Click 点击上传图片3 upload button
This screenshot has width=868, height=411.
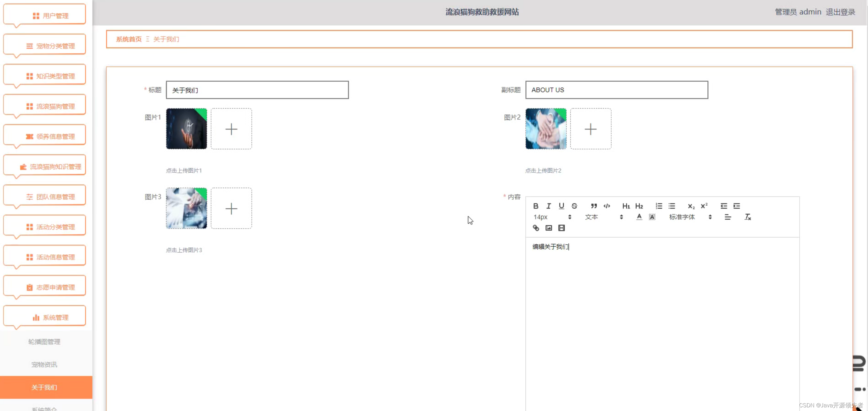231,208
